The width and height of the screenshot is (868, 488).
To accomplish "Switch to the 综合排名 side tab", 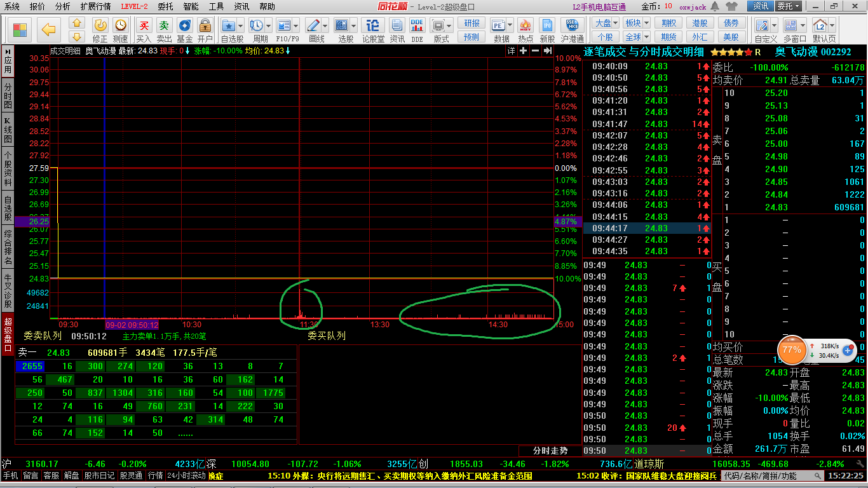I will point(8,247).
